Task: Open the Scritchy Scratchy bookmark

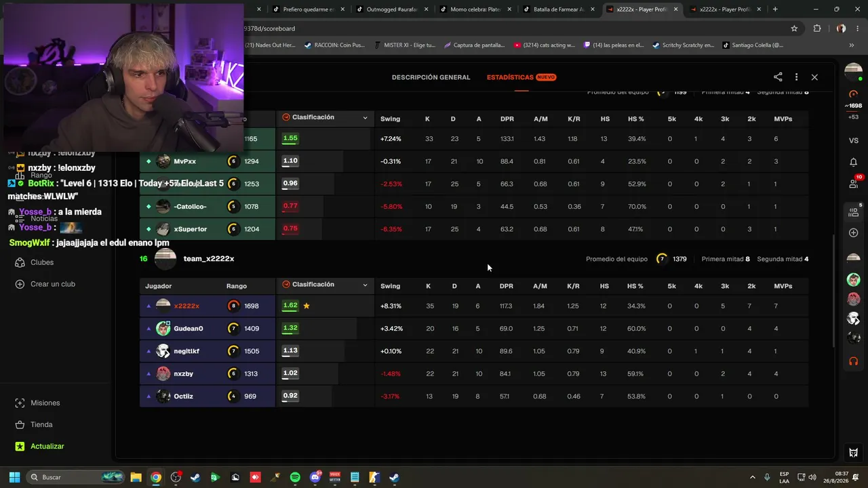Action: coord(683,45)
